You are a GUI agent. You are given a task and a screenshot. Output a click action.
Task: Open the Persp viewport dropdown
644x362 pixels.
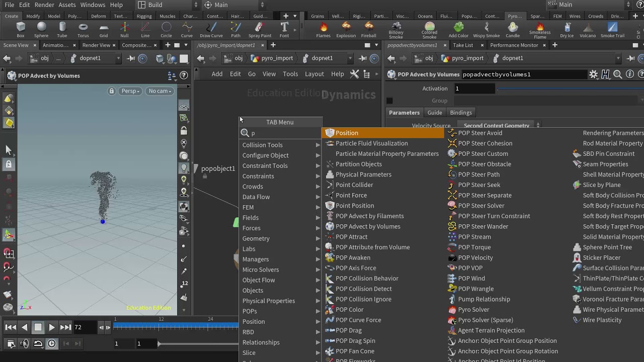click(x=130, y=91)
